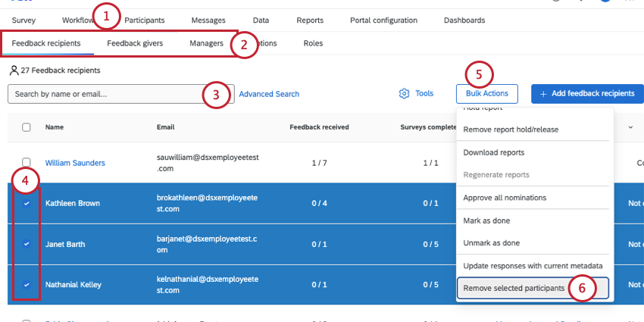Image resolution: width=644 pixels, height=322 pixels.
Task: Click the Name column header
Action: (x=55, y=127)
